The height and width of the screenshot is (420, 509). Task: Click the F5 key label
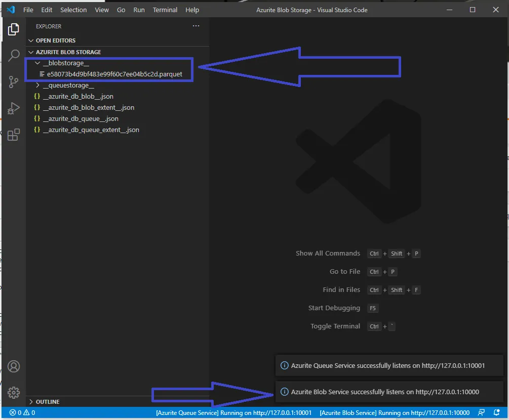coord(373,308)
